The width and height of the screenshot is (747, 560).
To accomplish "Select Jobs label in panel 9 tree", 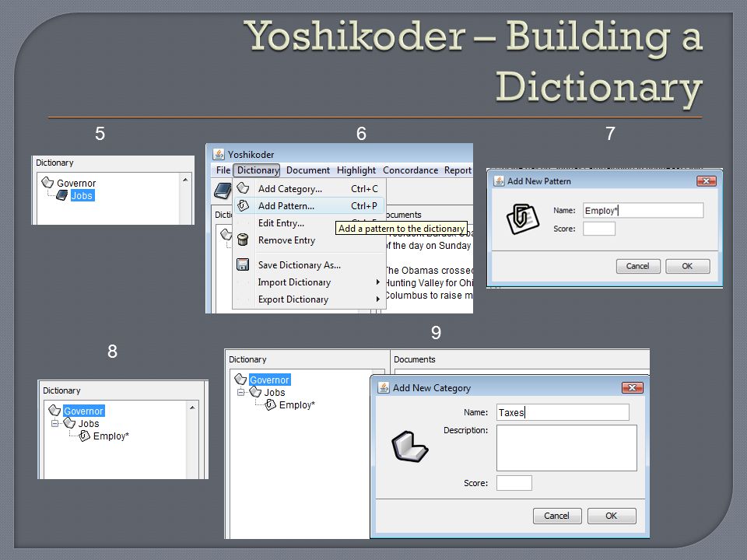I will click(x=275, y=393).
